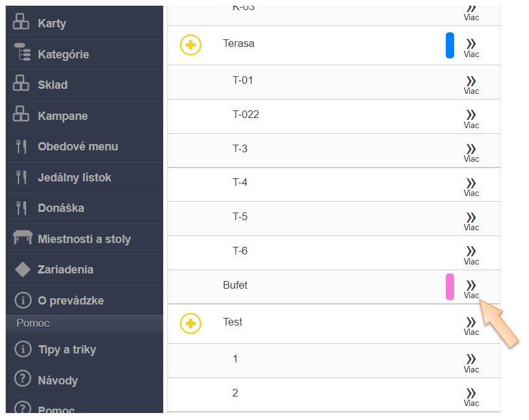Screen dimensions: 529x420
Task: Click the table icon for Miestnosti a stoly
Action: point(22,238)
